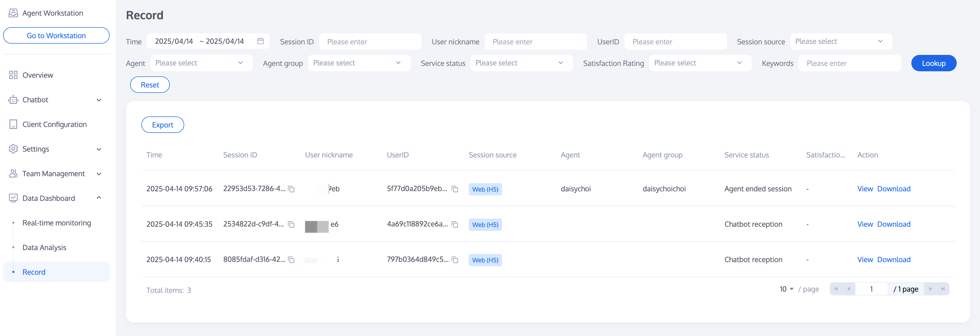Download the 09:45:35 session record

click(x=894, y=224)
